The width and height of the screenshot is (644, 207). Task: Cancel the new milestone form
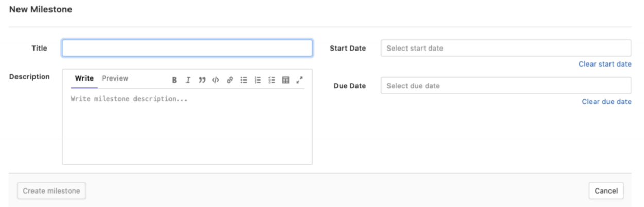606,191
